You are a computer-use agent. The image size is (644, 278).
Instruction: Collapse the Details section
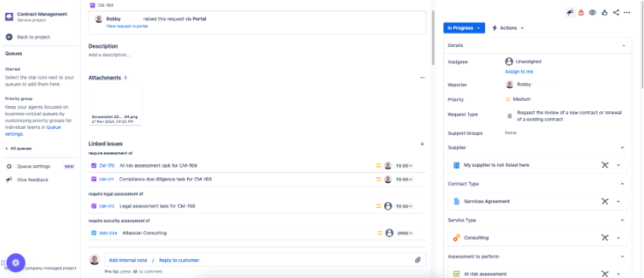point(624,45)
